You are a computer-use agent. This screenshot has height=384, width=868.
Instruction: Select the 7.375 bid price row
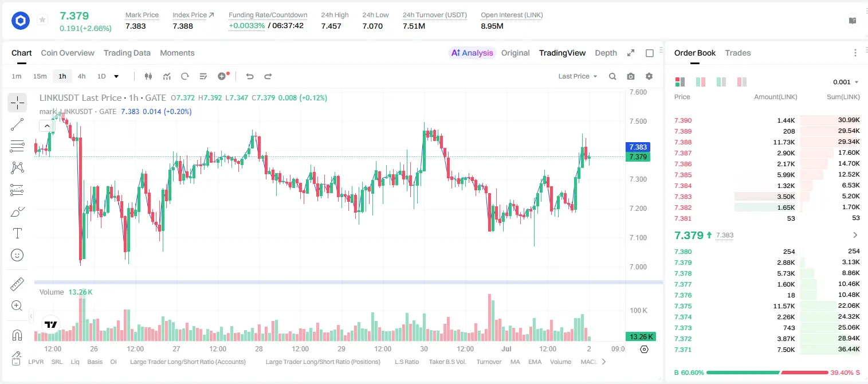(767, 306)
